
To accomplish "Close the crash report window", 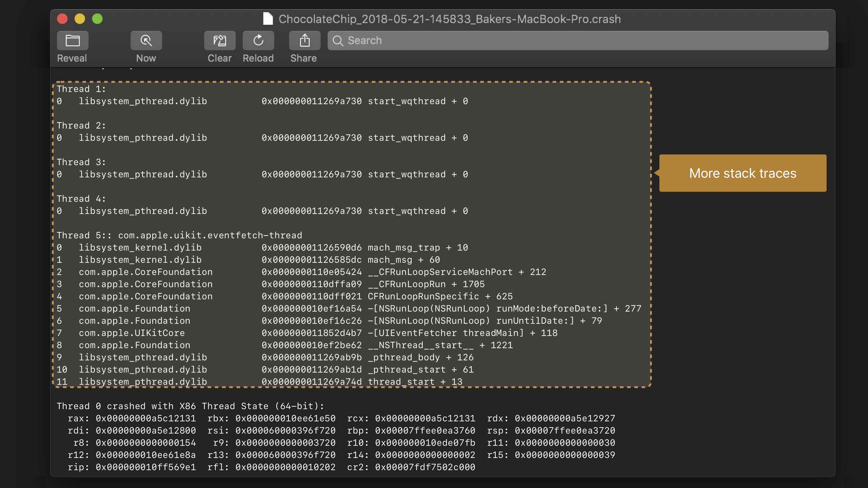I will (x=62, y=19).
